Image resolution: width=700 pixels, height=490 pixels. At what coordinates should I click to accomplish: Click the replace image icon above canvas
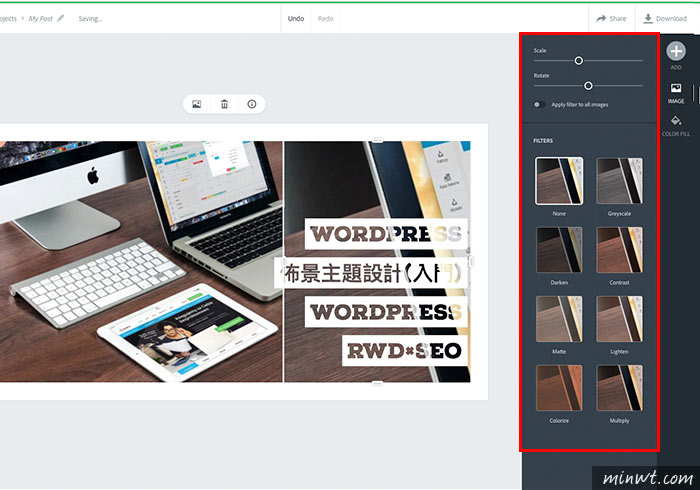pos(196,104)
